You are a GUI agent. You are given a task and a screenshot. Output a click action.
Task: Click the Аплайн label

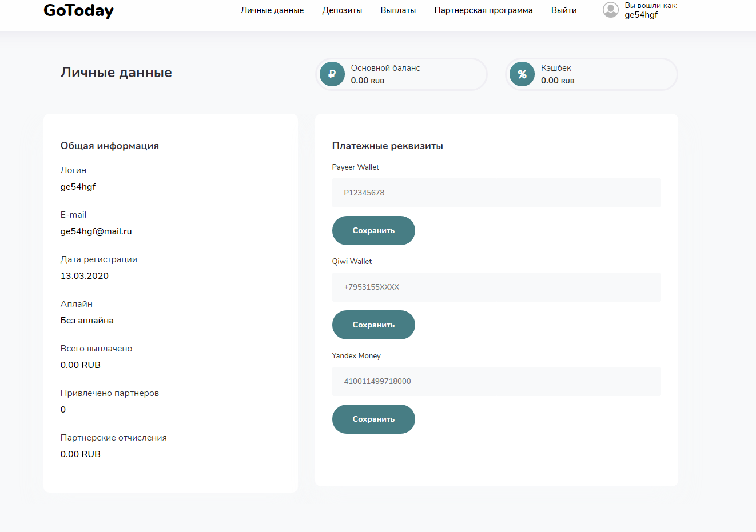(77, 304)
